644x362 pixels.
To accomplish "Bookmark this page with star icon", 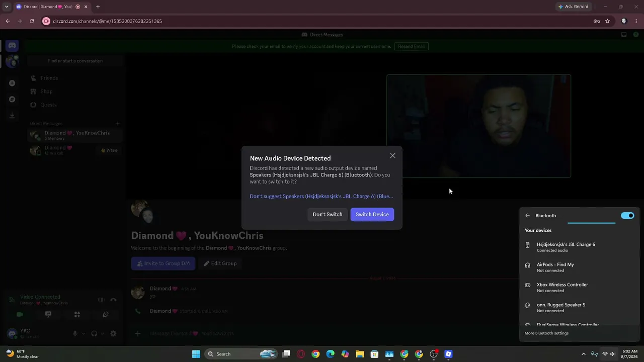I will 607,21.
